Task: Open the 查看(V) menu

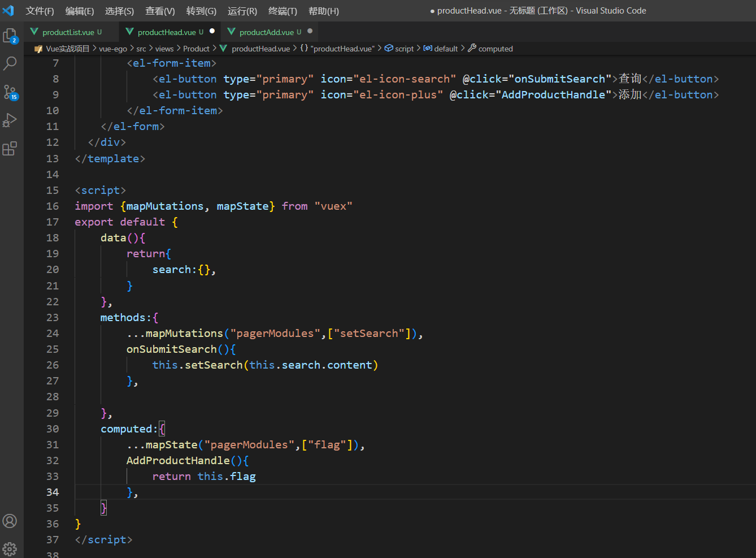Action: [160, 11]
